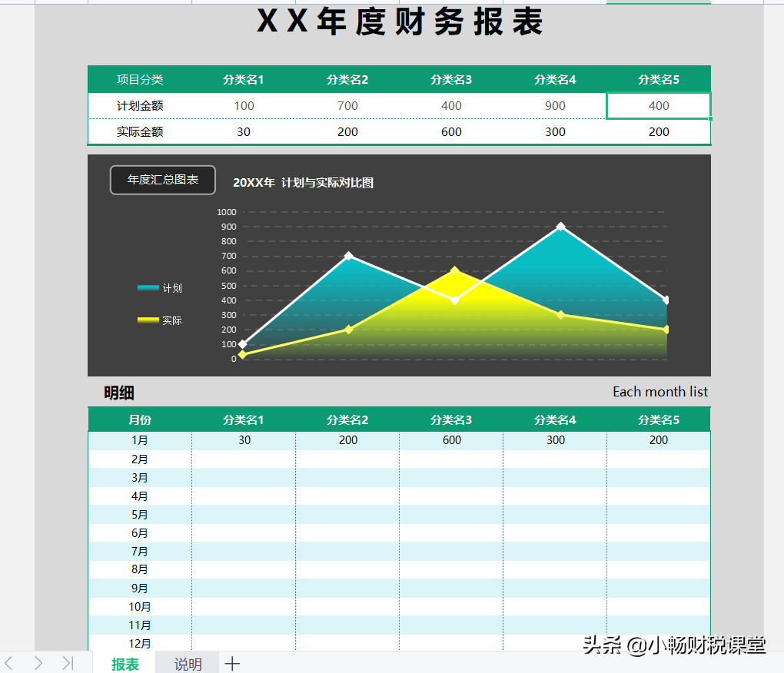This screenshot has width=784, height=673.
Task: Click the 项目分类 header cell
Action: (139, 79)
